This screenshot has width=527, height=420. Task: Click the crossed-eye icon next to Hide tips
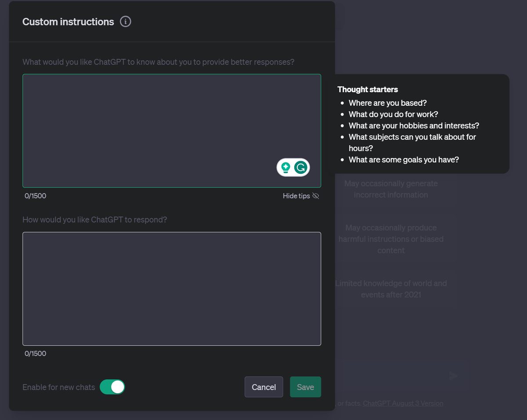(x=316, y=196)
